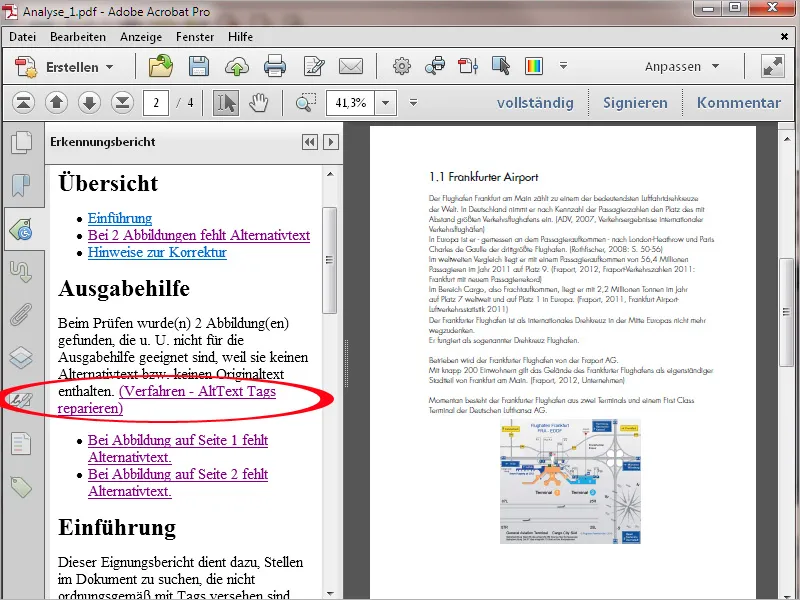The width and height of the screenshot is (800, 600).
Task: Expand the Erstellen dropdown arrow
Action: (x=109, y=67)
